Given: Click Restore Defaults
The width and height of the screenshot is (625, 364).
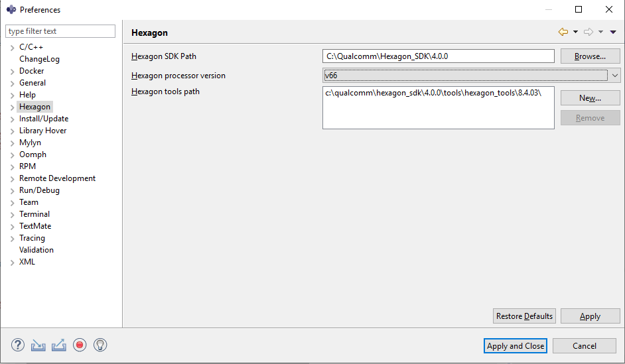Looking at the screenshot, I should pyautogui.click(x=524, y=316).
